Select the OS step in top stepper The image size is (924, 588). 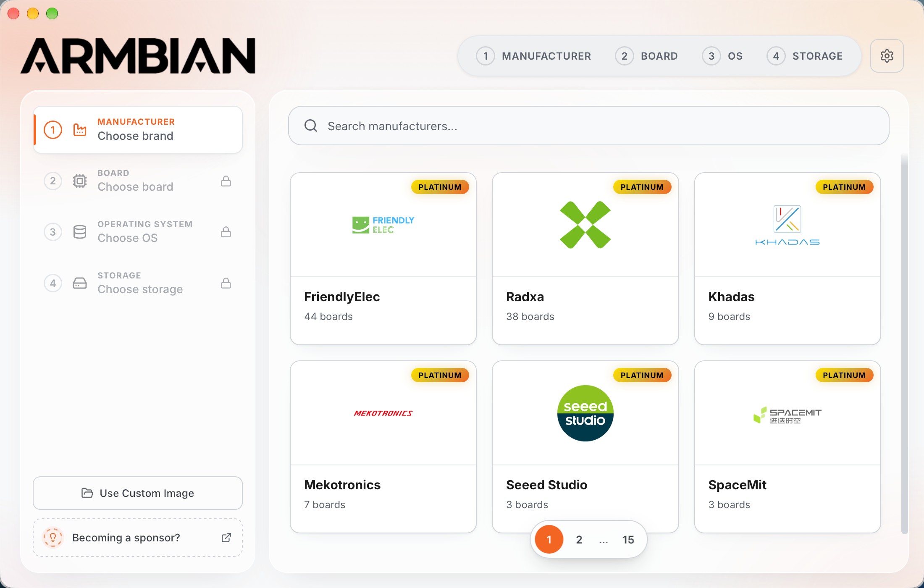pos(722,56)
